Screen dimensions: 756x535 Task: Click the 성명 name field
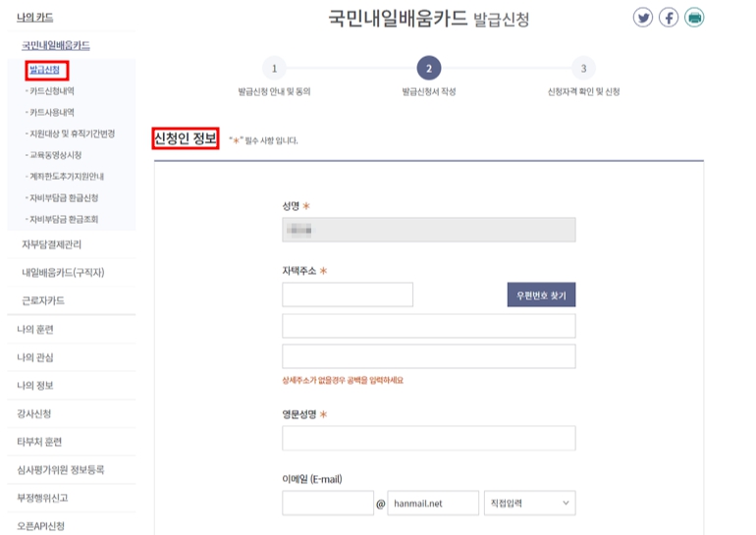(429, 230)
